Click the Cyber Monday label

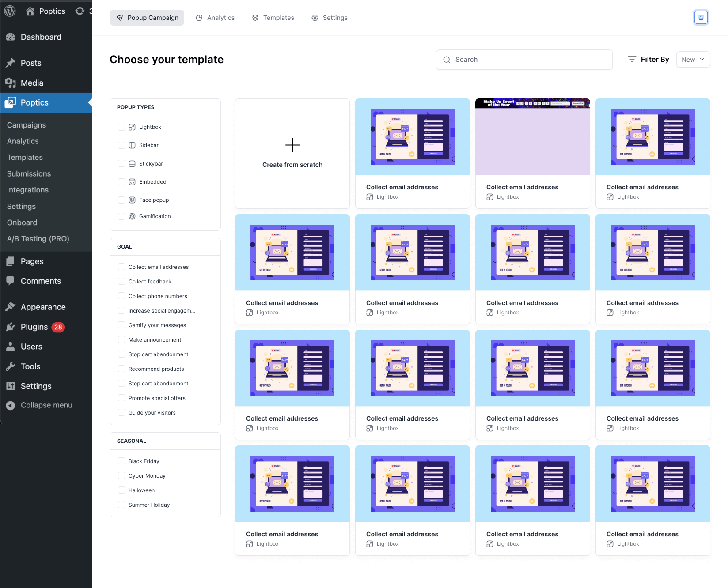click(x=147, y=476)
